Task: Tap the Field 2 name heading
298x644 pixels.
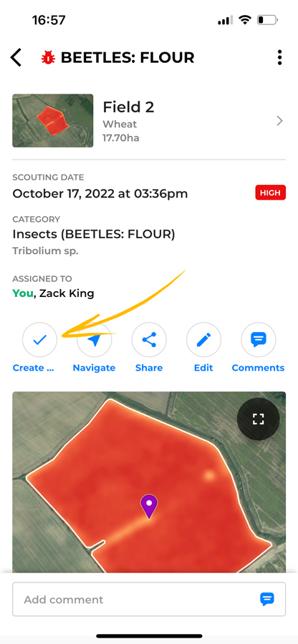Action: click(128, 107)
